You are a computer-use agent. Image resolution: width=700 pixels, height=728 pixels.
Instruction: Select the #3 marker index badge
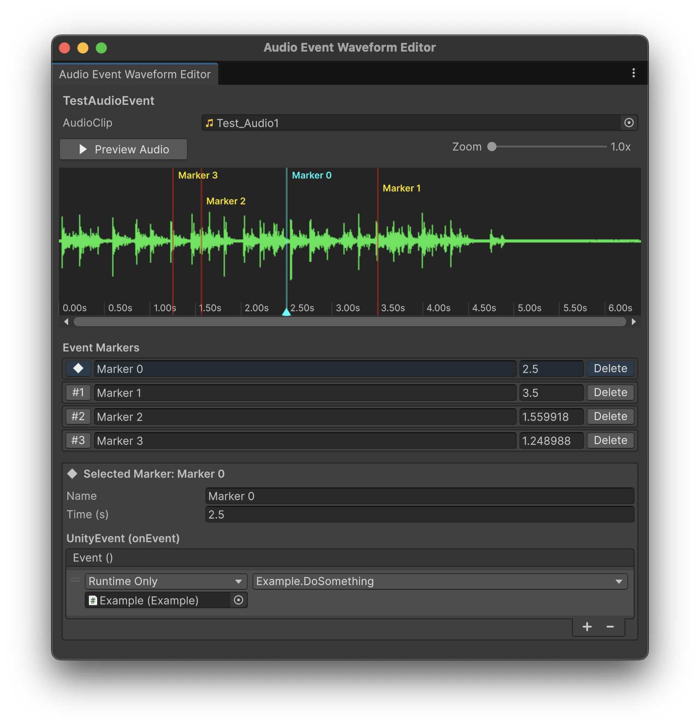pyautogui.click(x=78, y=440)
